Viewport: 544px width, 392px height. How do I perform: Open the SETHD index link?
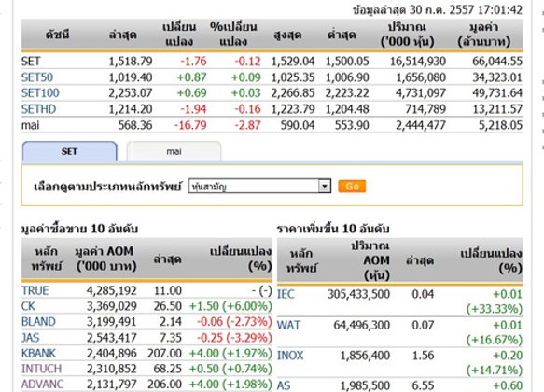[38, 109]
